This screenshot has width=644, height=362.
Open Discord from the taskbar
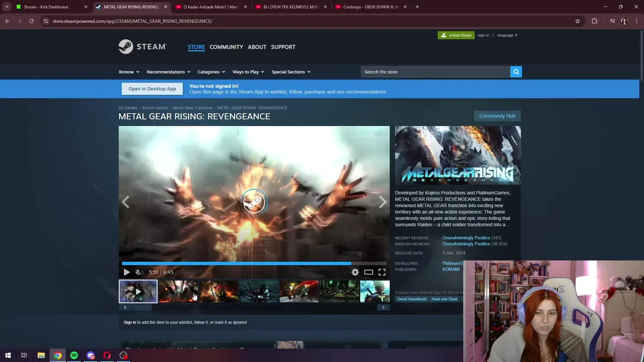[x=91, y=355]
